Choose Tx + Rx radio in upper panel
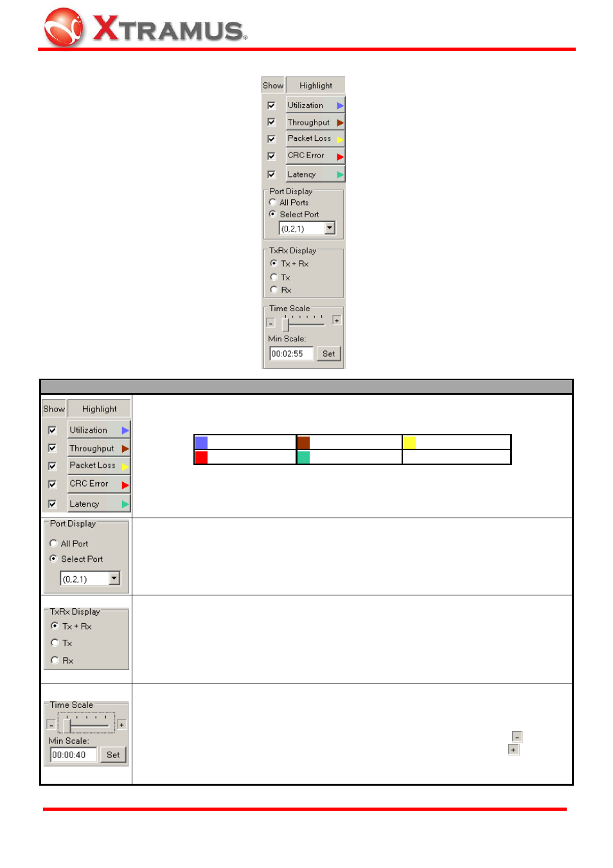613x868 pixels. [x=274, y=264]
